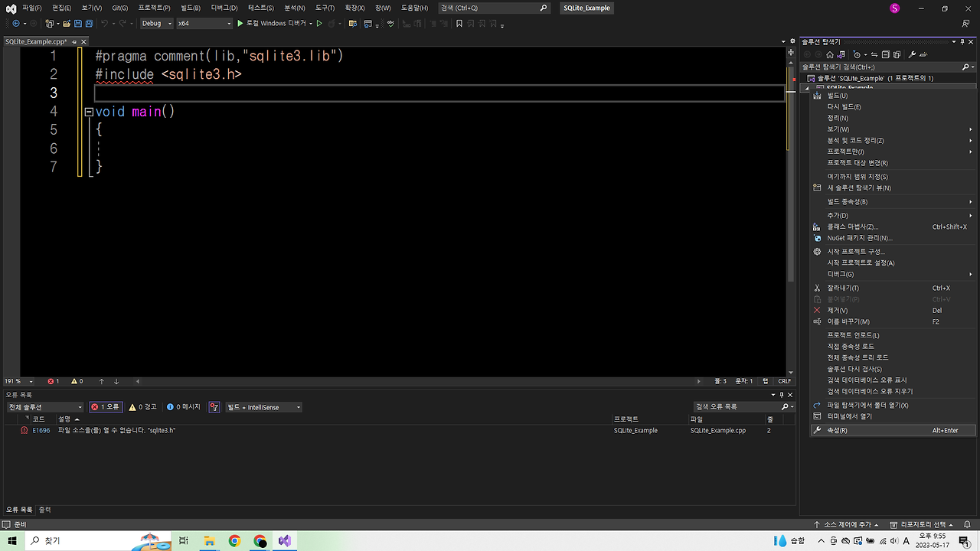
Task: Click the Visual Studio logo icon
Action: (11, 8)
